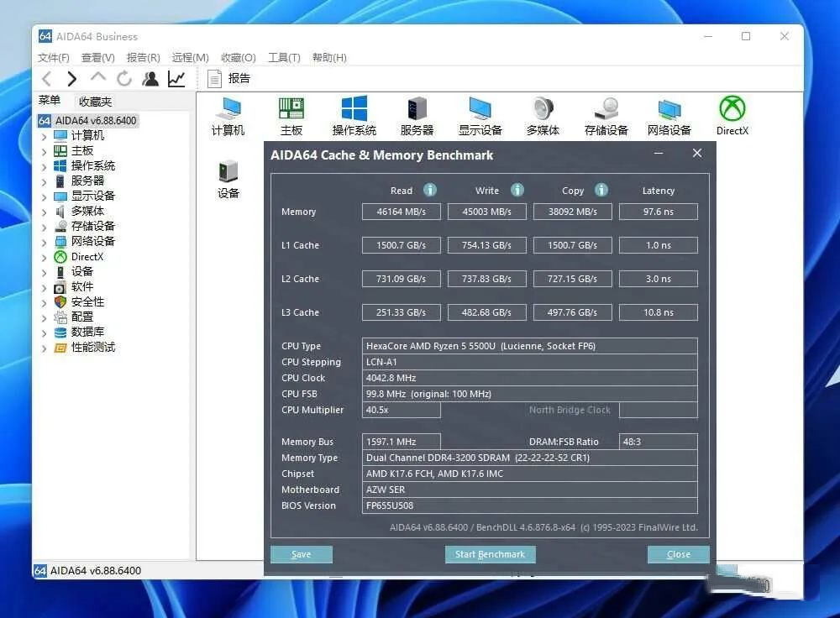Open the 工具(T) menu
The image size is (840, 618).
(284, 57)
